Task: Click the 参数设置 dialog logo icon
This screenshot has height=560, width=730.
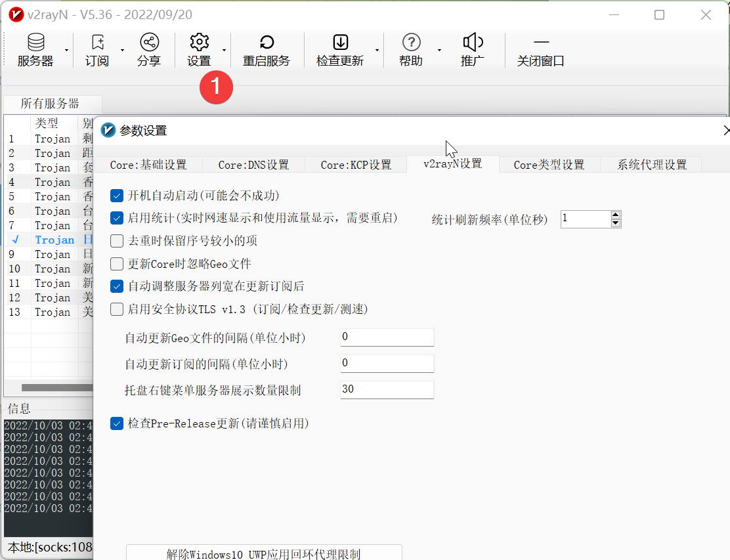Action: pyautogui.click(x=108, y=131)
